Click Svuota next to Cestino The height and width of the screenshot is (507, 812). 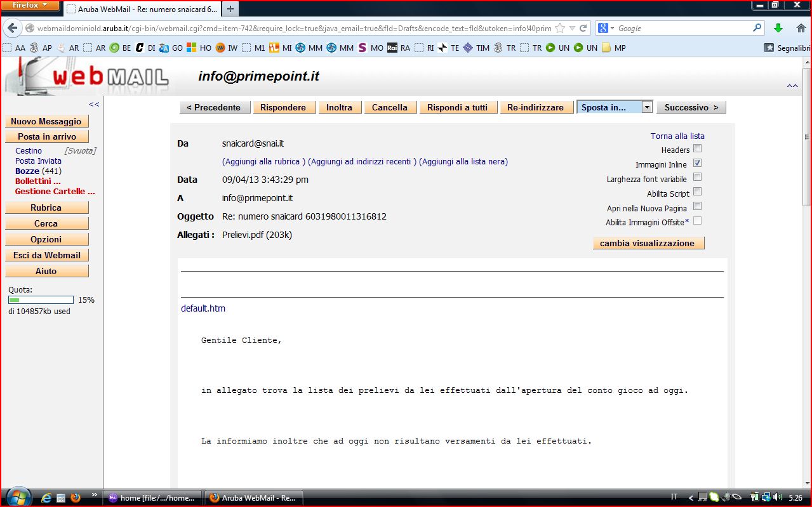[x=80, y=150]
